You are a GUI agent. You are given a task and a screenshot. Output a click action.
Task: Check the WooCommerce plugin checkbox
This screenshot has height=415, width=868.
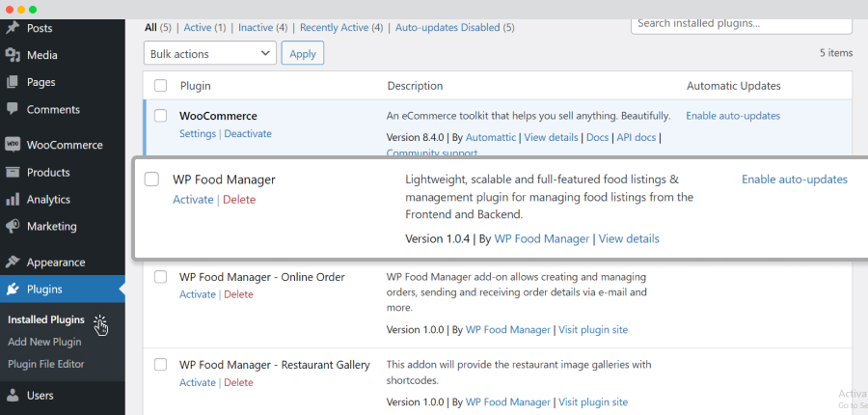tap(160, 116)
